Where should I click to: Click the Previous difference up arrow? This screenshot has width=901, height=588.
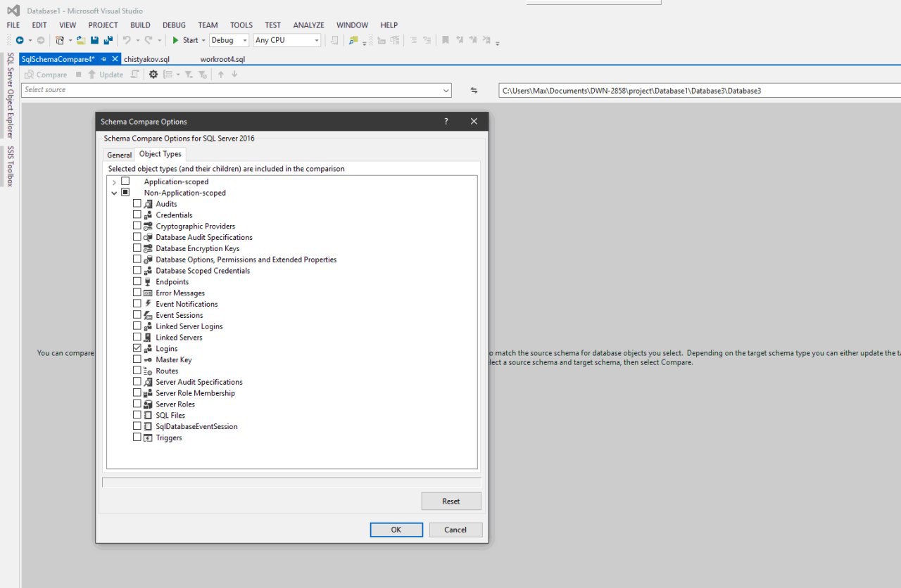[x=221, y=75]
